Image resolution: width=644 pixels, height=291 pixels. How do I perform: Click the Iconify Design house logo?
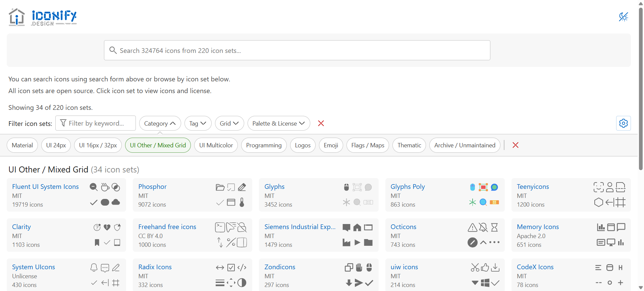tap(16, 17)
